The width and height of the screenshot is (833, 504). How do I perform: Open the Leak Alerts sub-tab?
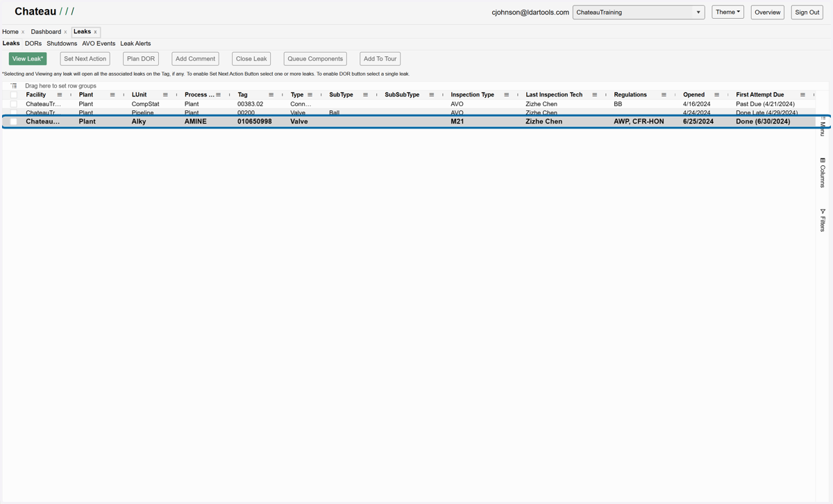tap(135, 43)
